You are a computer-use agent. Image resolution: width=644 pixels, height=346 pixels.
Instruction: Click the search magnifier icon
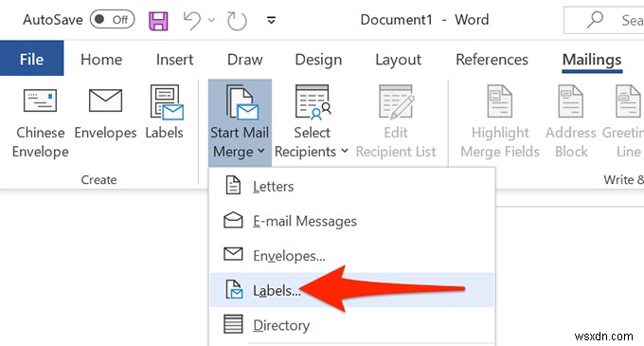[x=595, y=19]
